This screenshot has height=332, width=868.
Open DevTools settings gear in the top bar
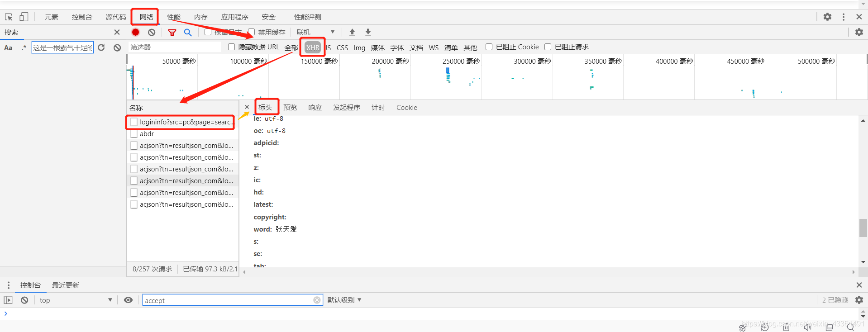tap(827, 17)
